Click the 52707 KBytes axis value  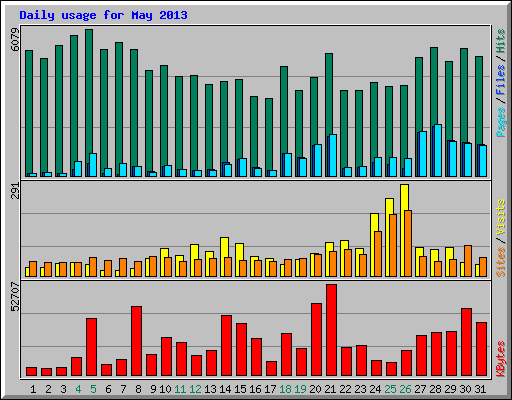point(15,296)
